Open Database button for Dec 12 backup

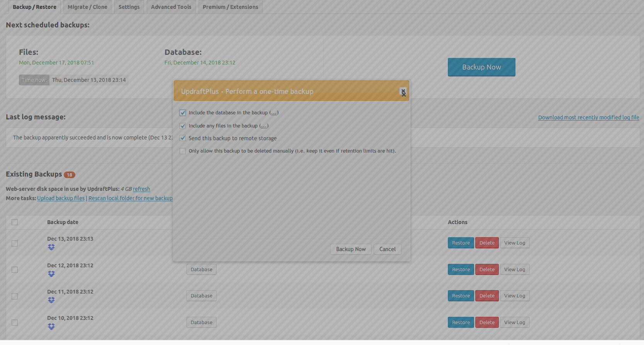tap(202, 270)
